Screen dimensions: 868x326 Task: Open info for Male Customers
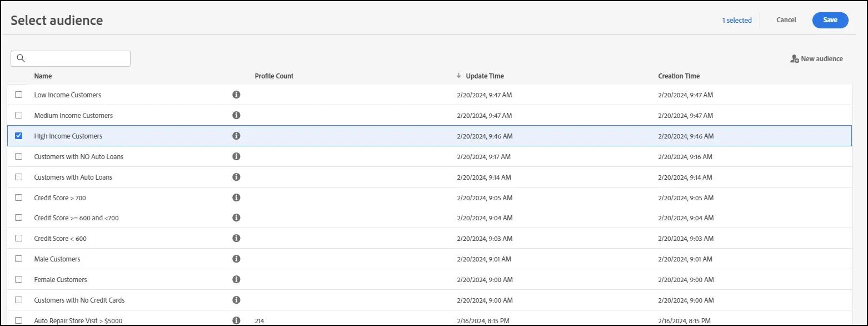pos(236,259)
